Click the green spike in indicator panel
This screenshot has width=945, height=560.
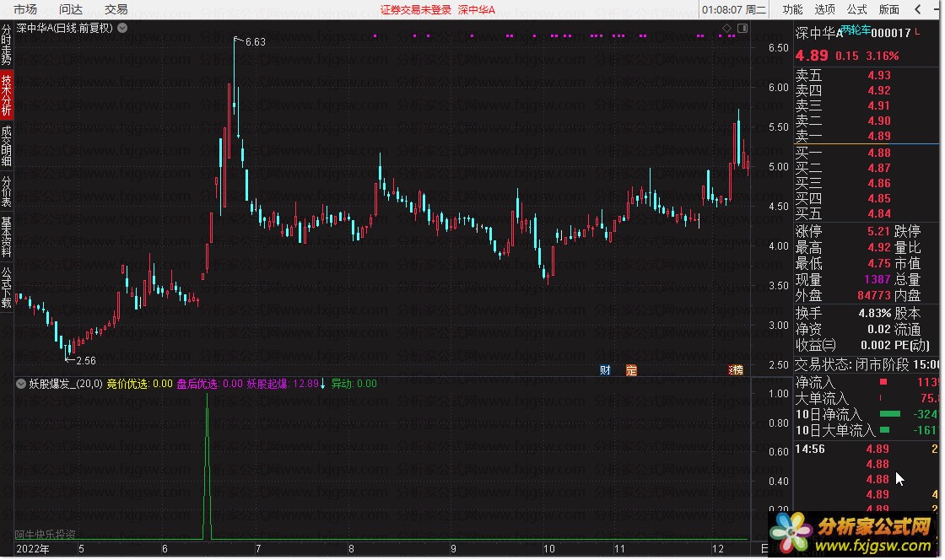208,466
